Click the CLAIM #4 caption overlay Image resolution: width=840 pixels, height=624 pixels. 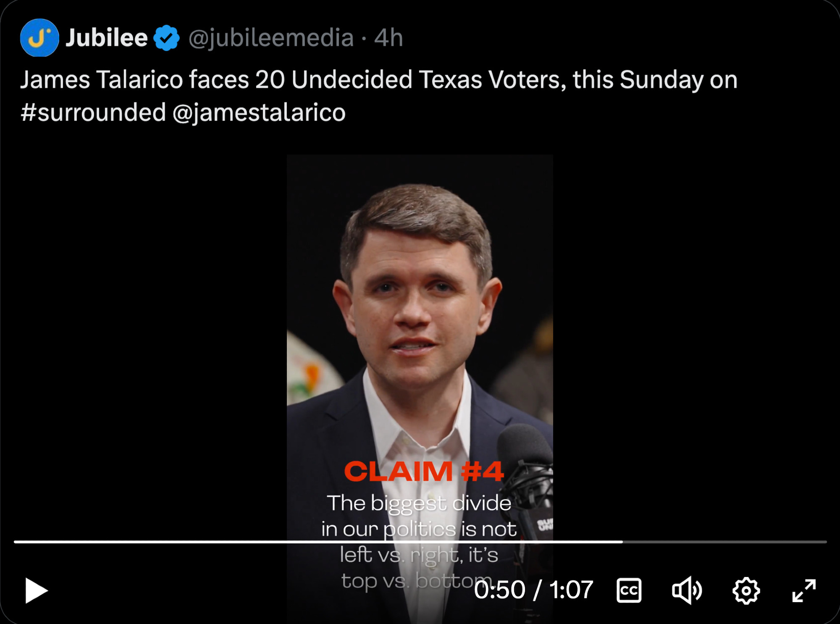[x=424, y=471]
